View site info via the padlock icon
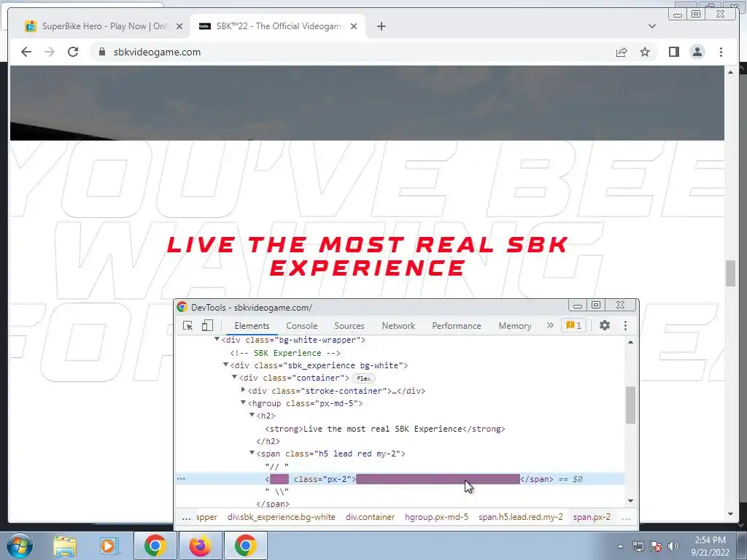The image size is (747, 560). click(x=102, y=52)
